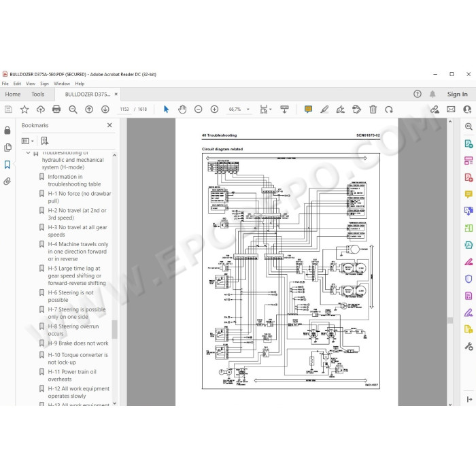This screenshot has width=476, height=476.
Task: Choose the selection arrow tool
Action: click(x=166, y=109)
